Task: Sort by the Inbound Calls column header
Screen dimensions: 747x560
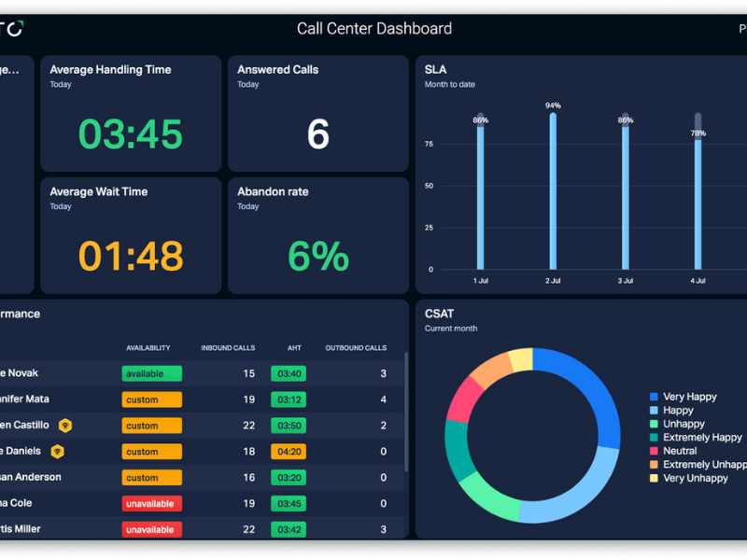Action: coord(228,348)
